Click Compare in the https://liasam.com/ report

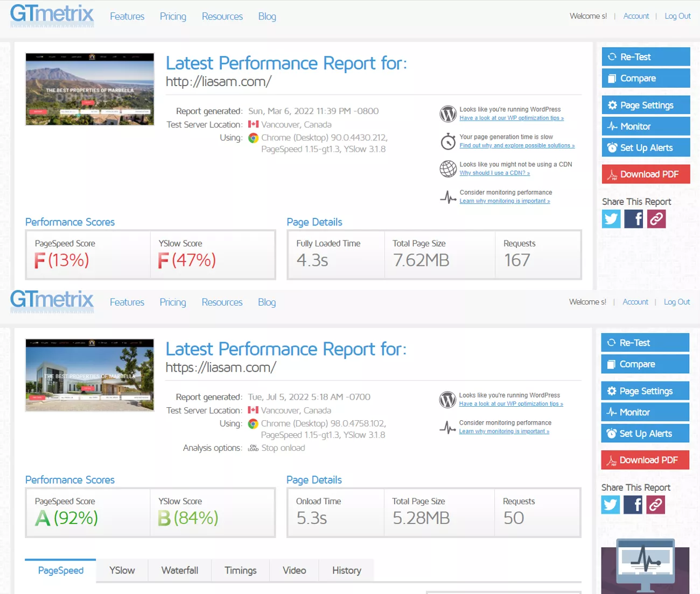point(645,364)
